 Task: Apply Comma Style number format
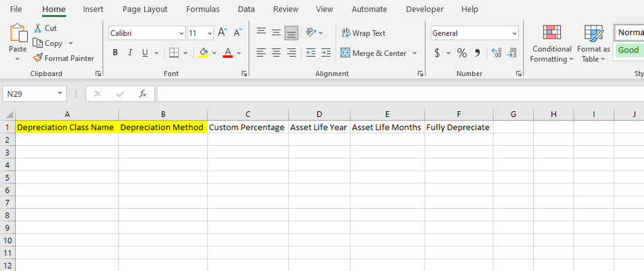coord(477,53)
